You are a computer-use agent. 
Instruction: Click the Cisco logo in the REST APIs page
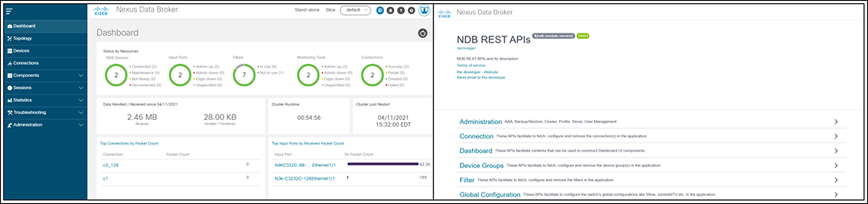point(444,13)
